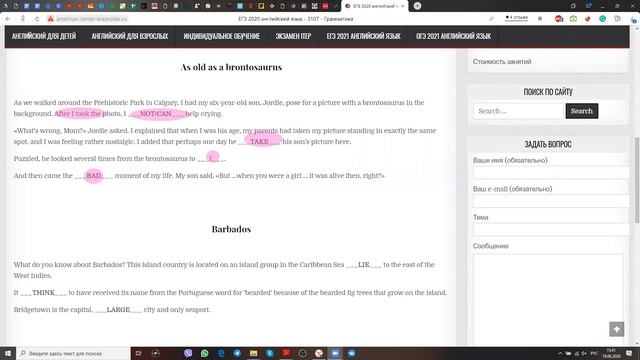The width and height of the screenshot is (640, 360).
Task: Open the Zoom app from the taskbar
Action: (x=335, y=353)
